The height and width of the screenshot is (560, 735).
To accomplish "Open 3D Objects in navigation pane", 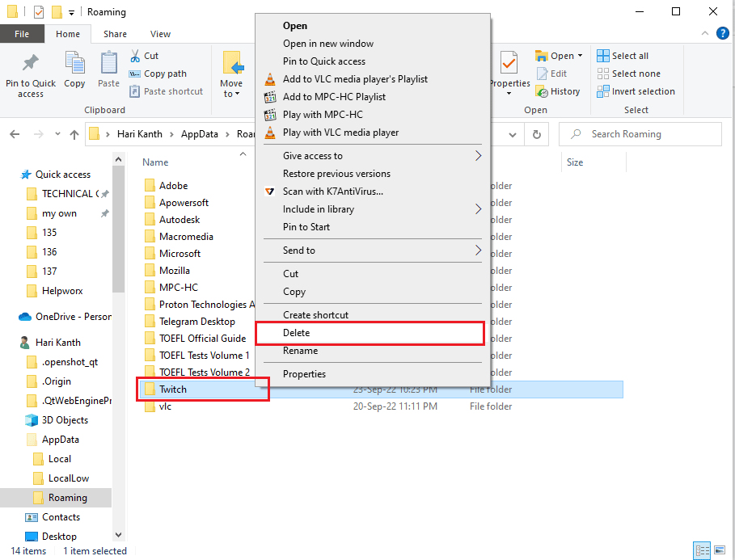I will (x=65, y=420).
